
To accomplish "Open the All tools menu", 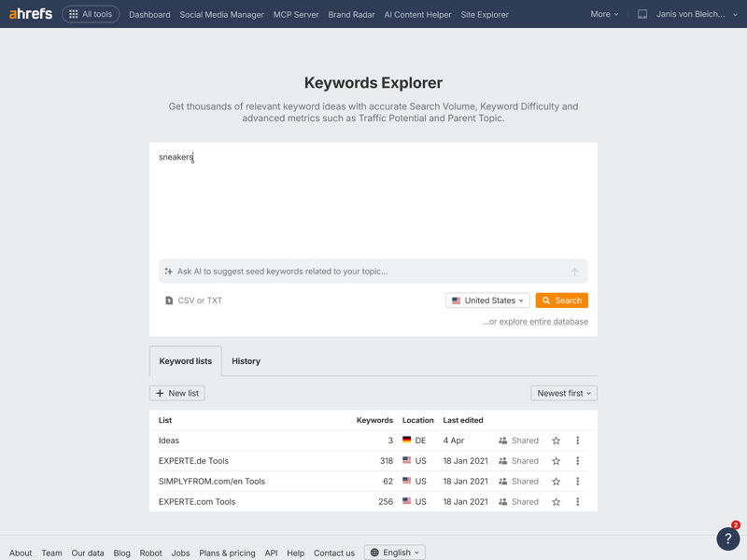I will (x=91, y=14).
